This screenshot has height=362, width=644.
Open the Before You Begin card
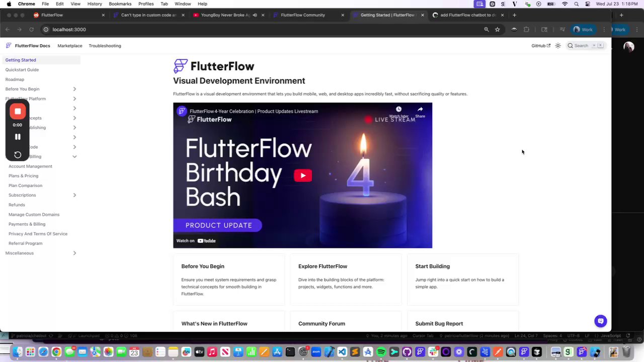pyautogui.click(x=229, y=280)
